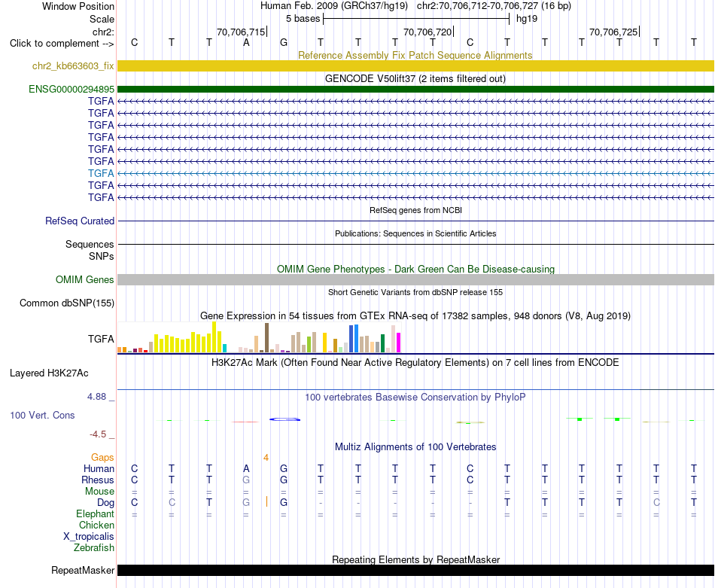The image size is (715, 588).
Task: Click 'Repeating Elements by RepeatMasker' title
Action: [x=416, y=559]
